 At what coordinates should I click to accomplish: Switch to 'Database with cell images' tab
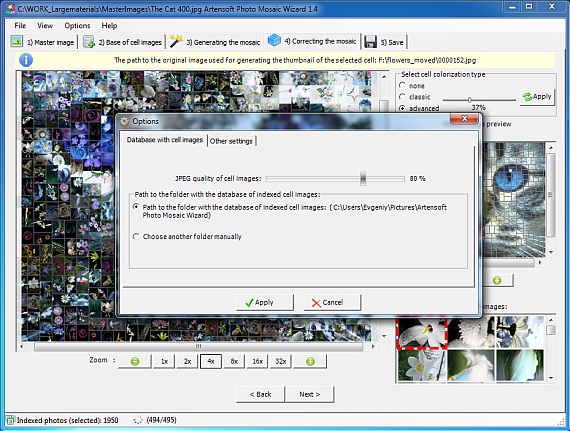point(165,140)
